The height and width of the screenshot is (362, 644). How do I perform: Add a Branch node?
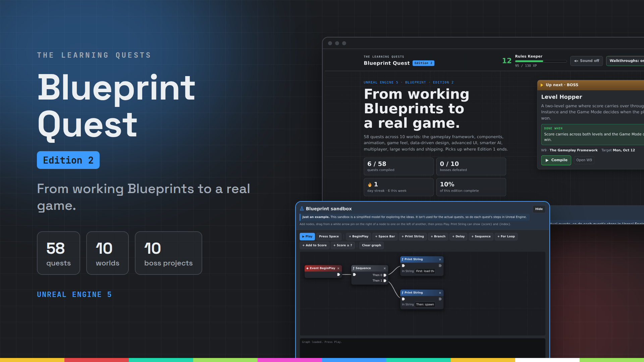438,237
